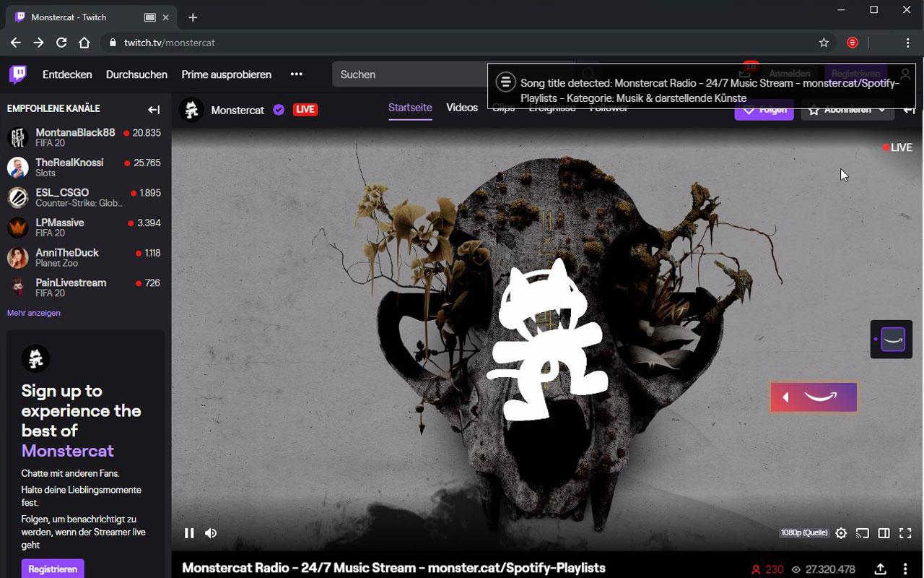Mute the stream audio

[211, 532]
